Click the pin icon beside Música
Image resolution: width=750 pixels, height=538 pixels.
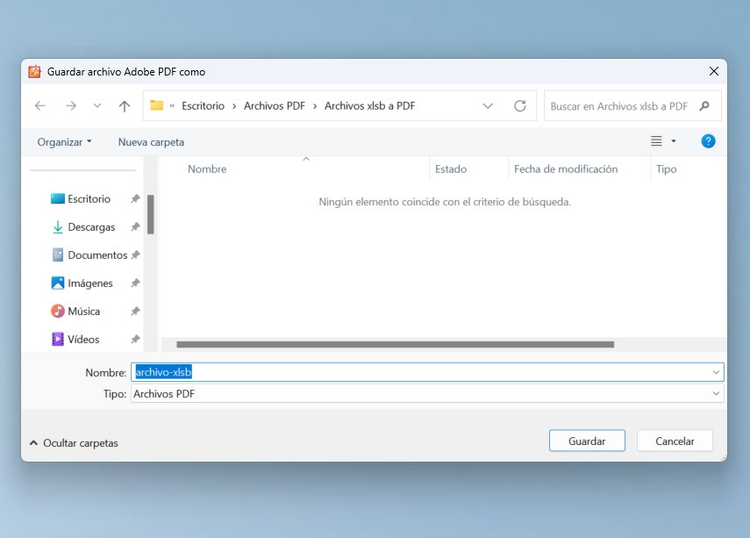135,311
